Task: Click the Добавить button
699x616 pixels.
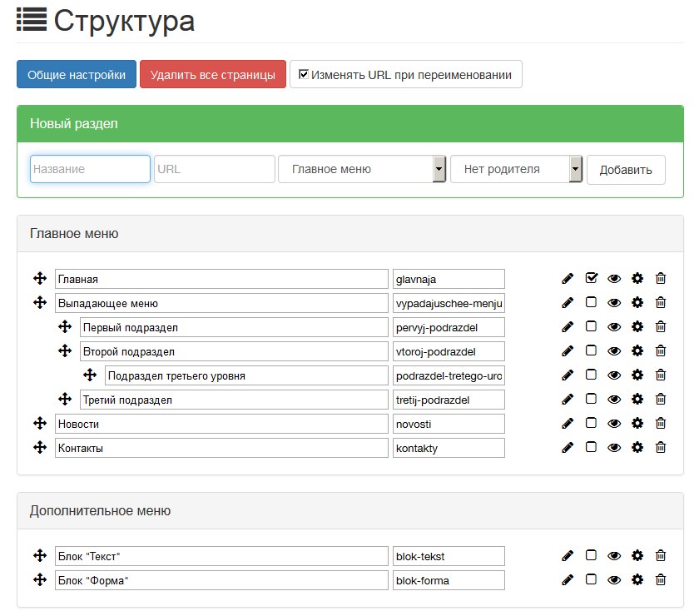Action: (x=626, y=170)
